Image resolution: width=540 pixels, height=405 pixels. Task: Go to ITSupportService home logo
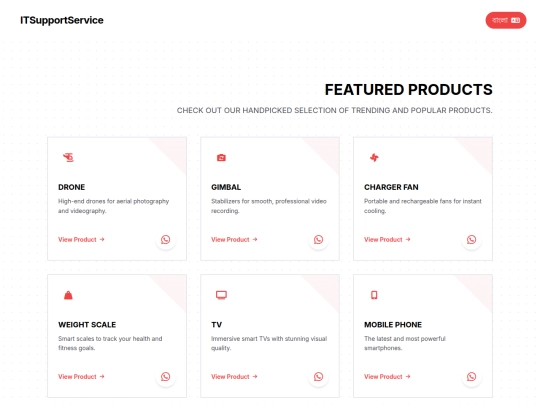click(x=62, y=20)
